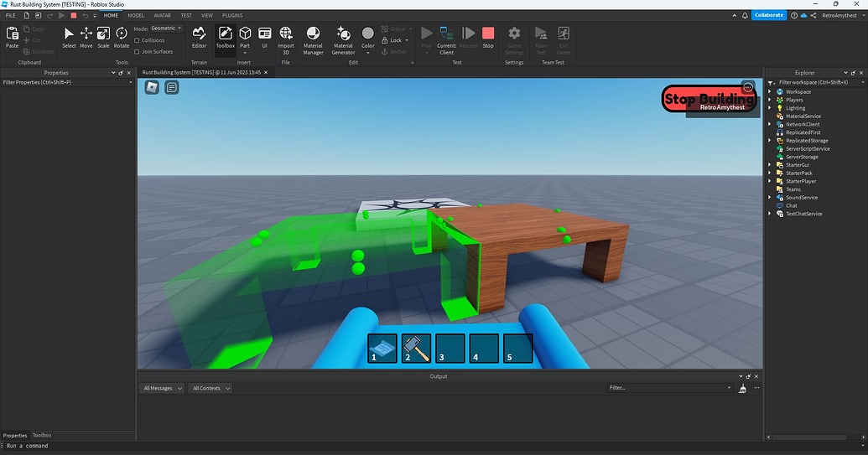The height and width of the screenshot is (455, 868).
Task: Select hotbar slot 1 blueprint tool
Action: 382,349
